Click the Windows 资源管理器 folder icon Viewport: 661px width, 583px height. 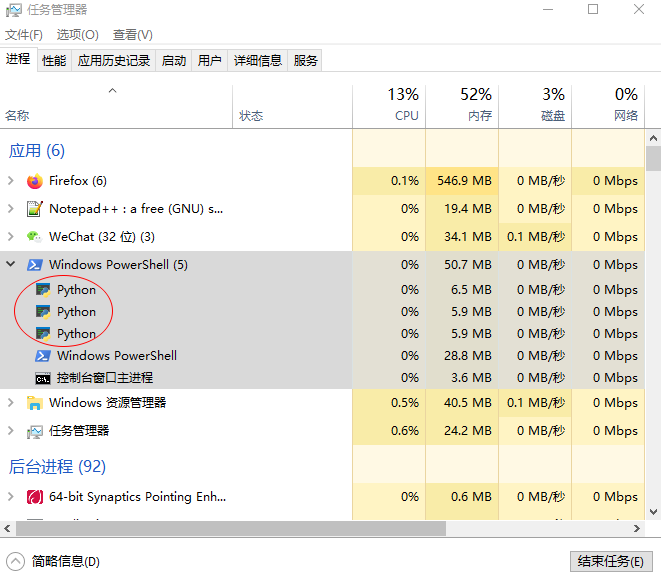click(x=35, y=403)
